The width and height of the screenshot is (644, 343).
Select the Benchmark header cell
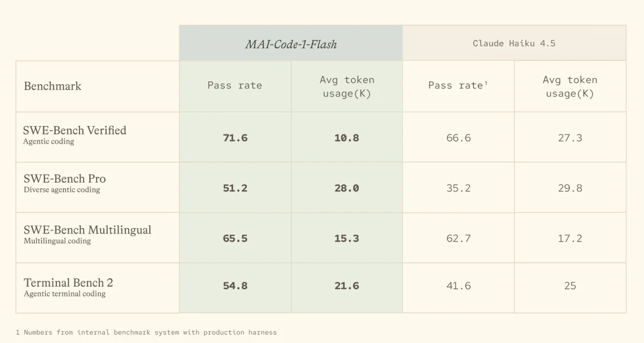(98, 86)
